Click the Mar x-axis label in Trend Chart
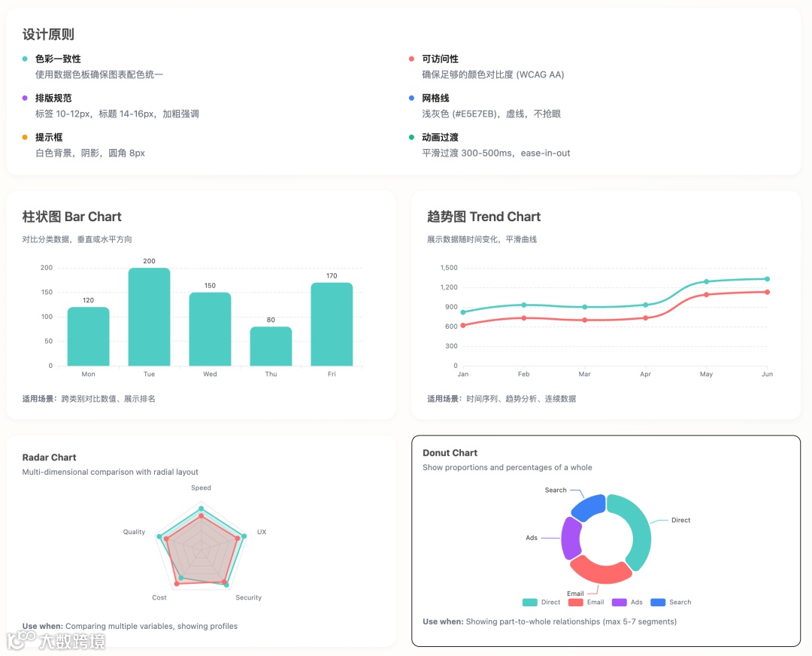 pos(585,374)
